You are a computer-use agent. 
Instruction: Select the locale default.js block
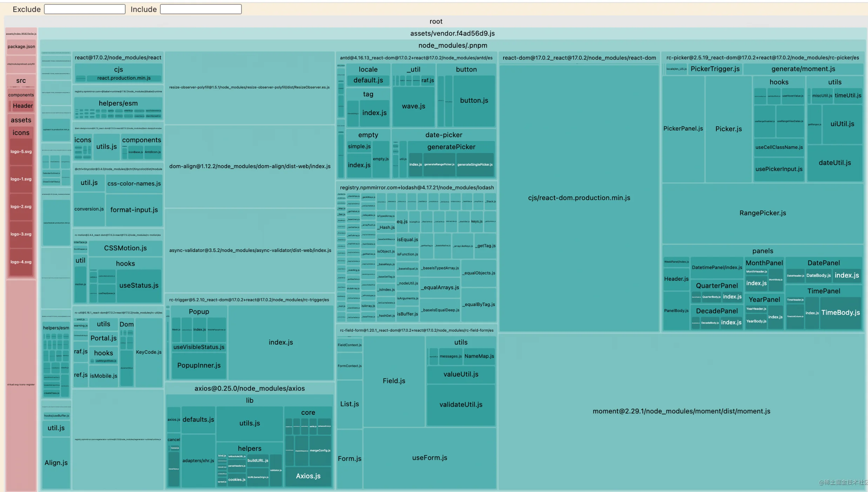[x=368, y=80]
